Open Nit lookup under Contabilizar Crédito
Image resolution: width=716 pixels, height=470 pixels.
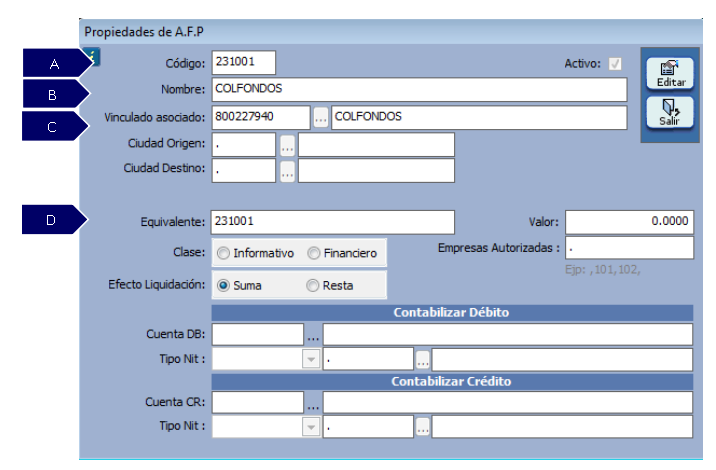click(x=423, y=427)
